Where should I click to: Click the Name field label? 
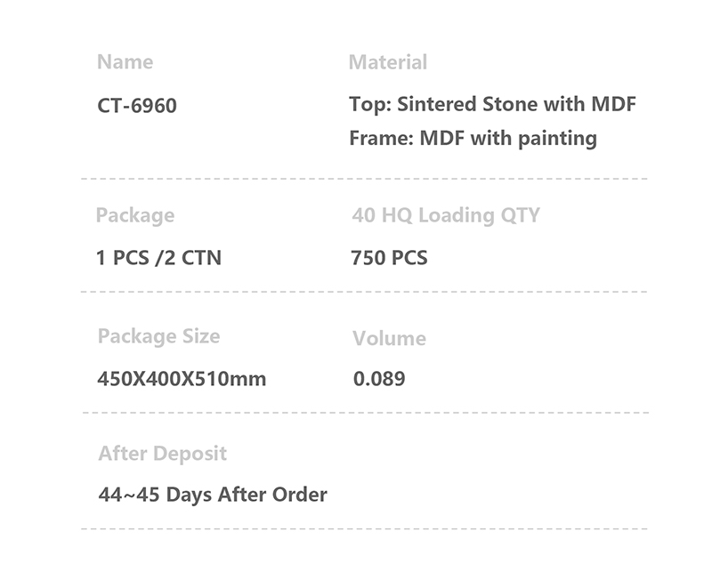tap(125, 62)
